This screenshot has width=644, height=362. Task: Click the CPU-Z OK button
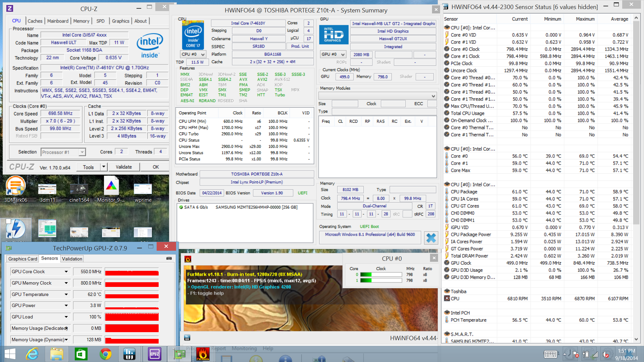[156, 167]
